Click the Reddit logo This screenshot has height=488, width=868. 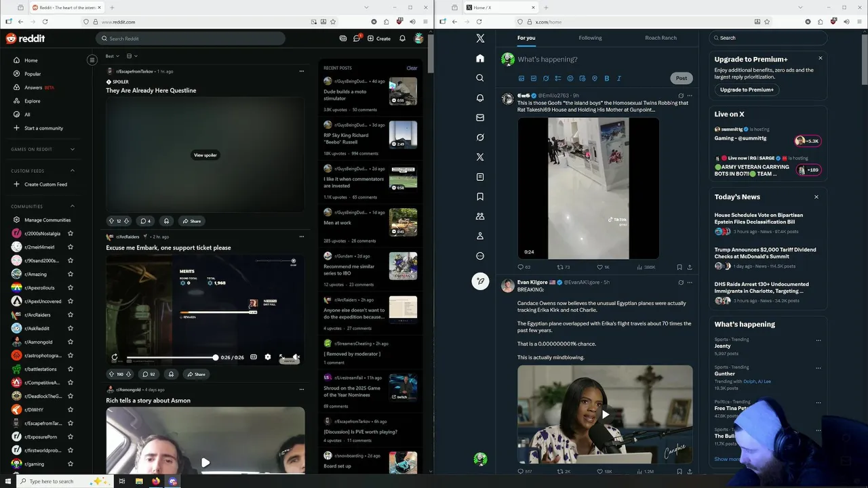point(25,39)
